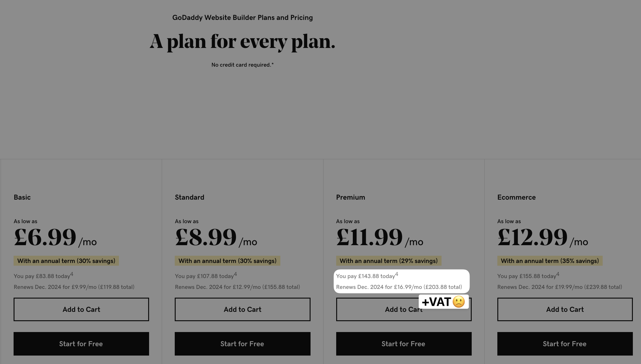This screenshot has width=641, height=364.
Task: Click the 29% savings annual term badge
Action: pyautogui.click(x=388, y=261)
